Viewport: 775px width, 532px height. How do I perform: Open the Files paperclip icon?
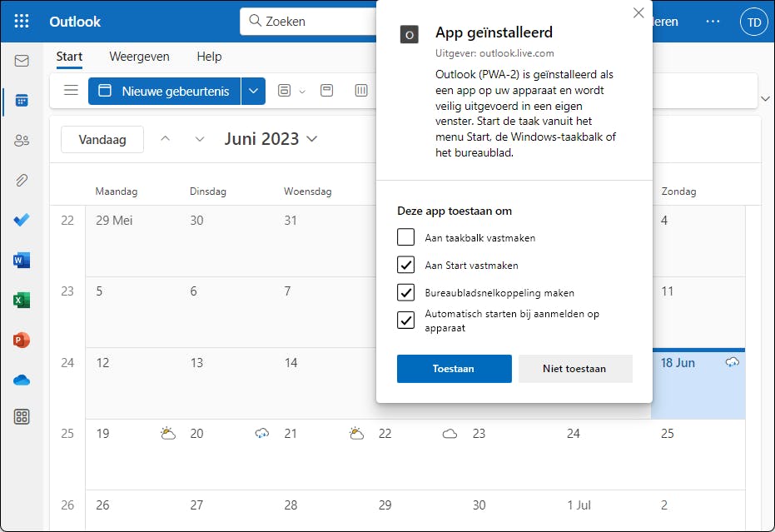pyautogui.click(x=22, y=180)
